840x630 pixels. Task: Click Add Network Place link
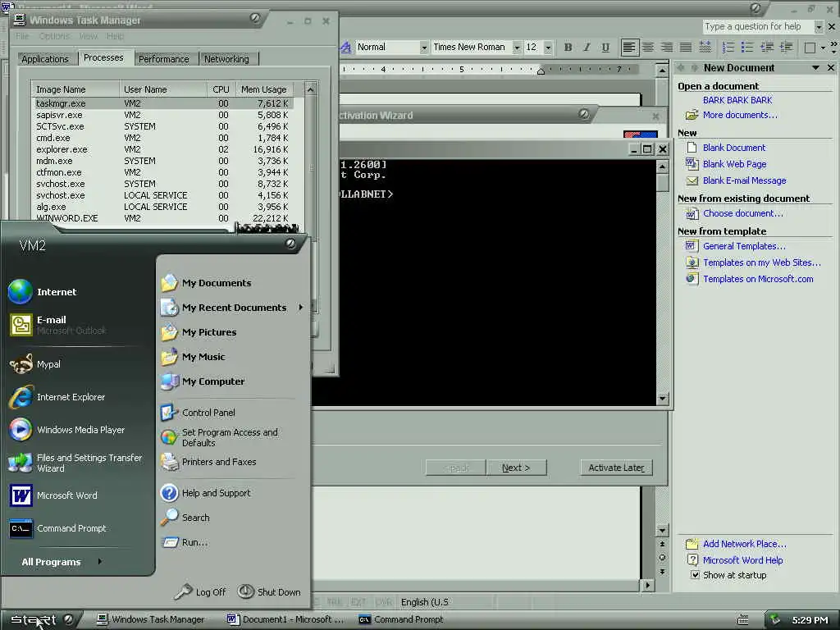point(745,544)
